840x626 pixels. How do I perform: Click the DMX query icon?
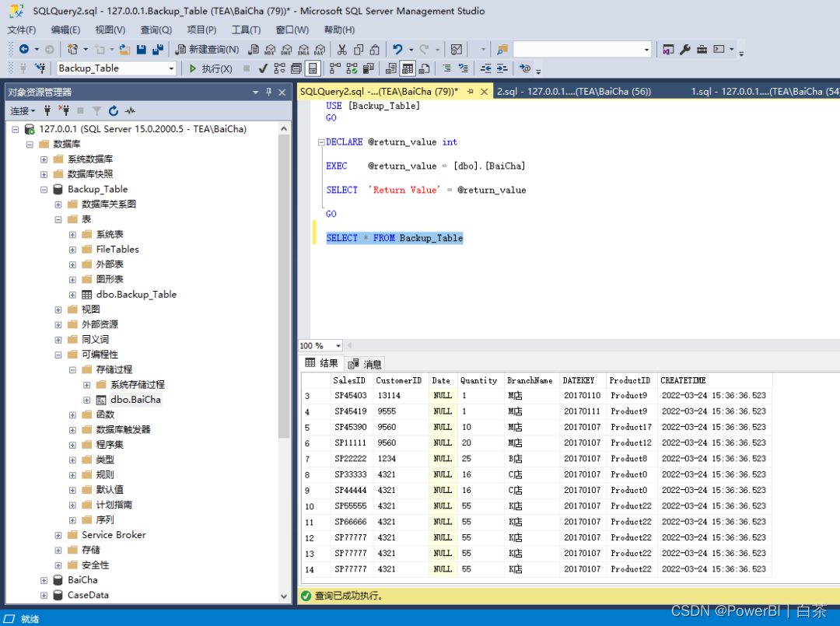286,50
